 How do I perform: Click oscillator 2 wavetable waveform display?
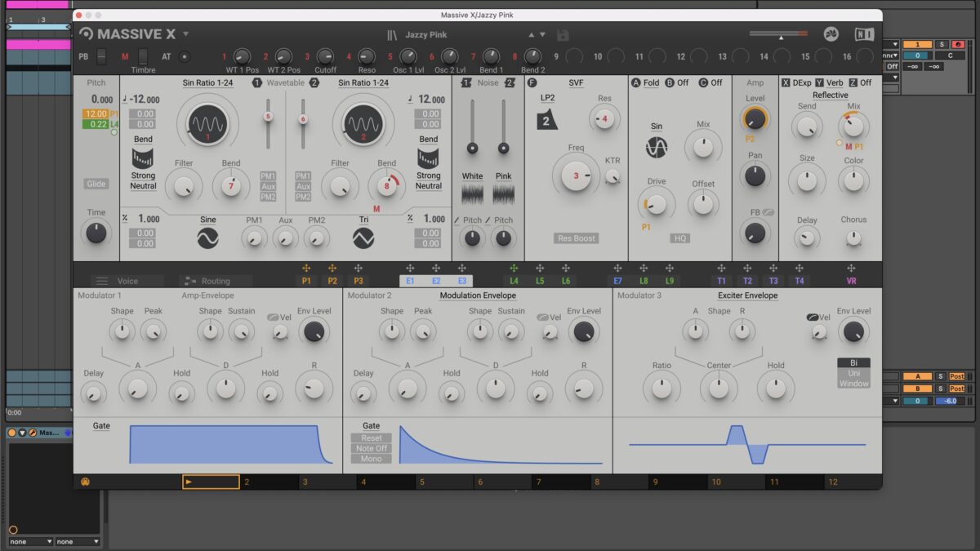pos(363,125)
